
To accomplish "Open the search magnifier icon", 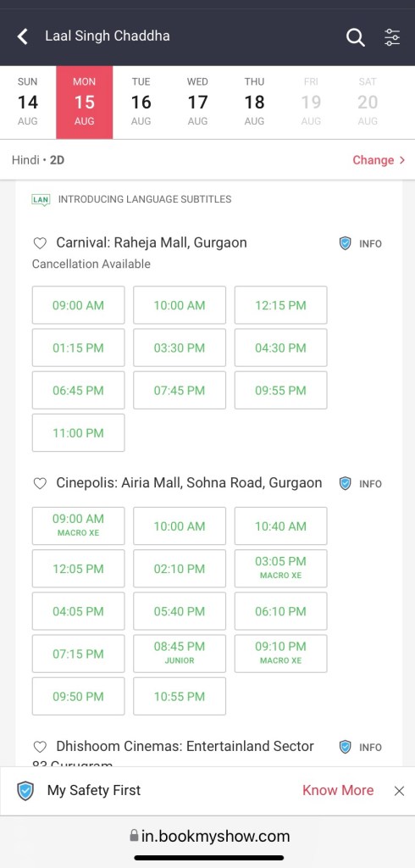I will point(355,37).
